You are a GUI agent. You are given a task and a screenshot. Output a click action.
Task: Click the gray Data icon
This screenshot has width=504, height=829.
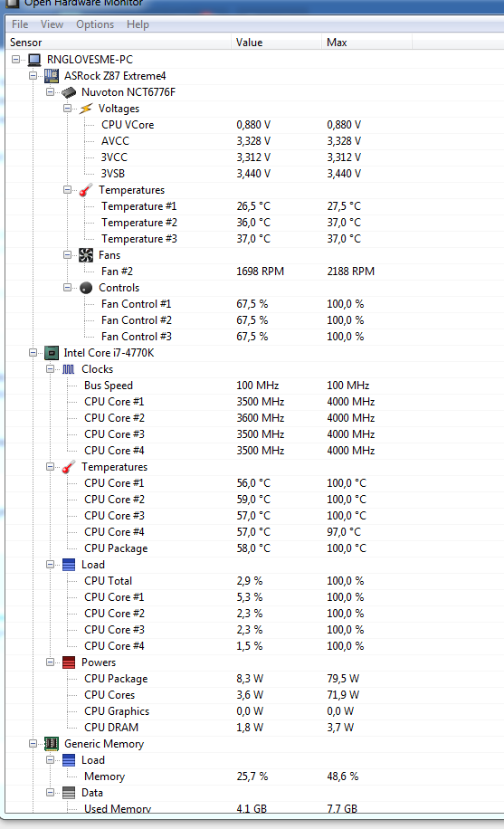(69, 793)
